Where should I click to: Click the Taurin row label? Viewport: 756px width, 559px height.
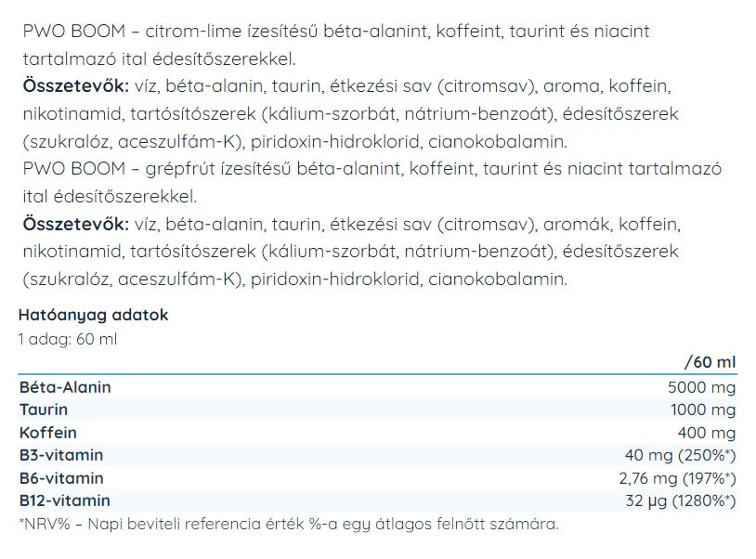(44, 409)
